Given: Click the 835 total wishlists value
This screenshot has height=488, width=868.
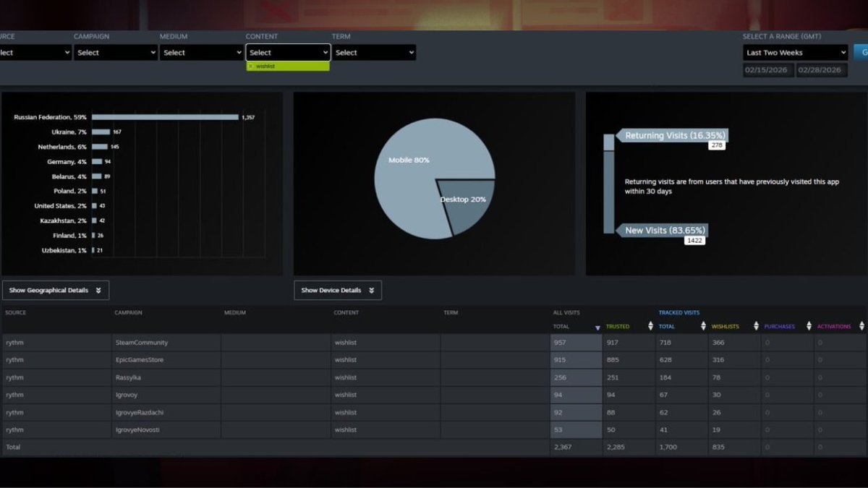Looking at the screenshot, I should tap(718, 447).
